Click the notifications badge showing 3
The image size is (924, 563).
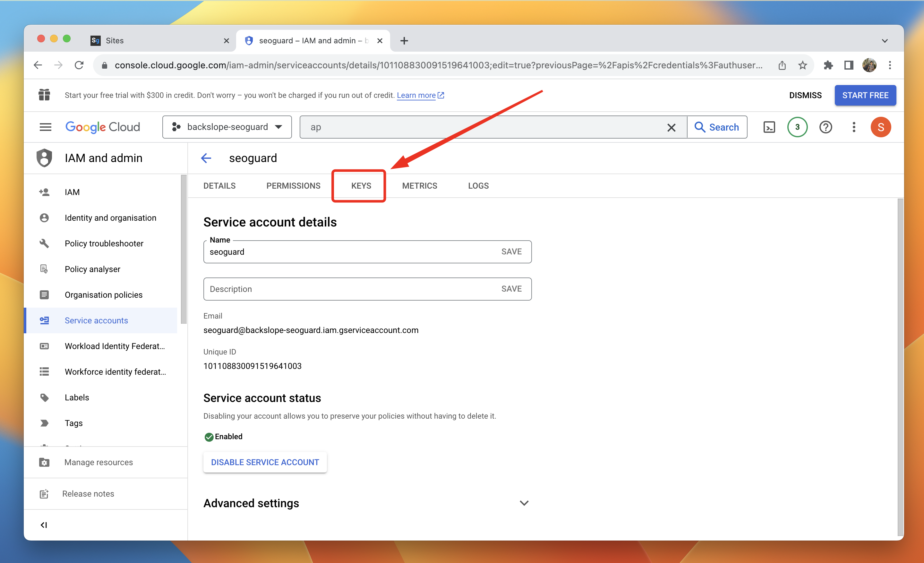(797, 127)
